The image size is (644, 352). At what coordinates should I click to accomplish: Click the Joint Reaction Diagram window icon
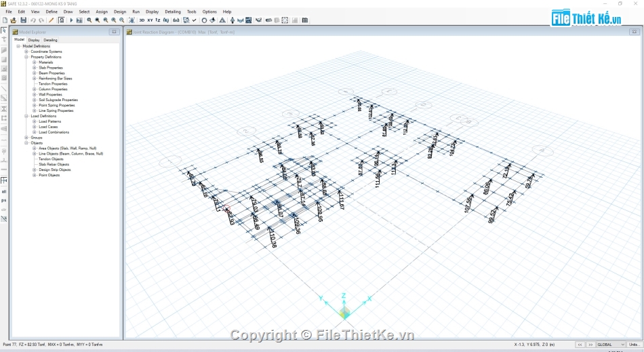click(x=129, y=32)
